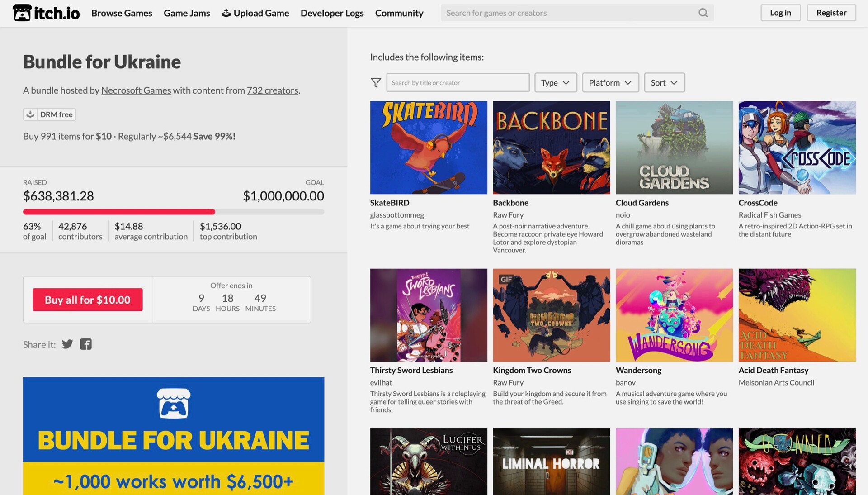Share bundle via Facebook icon
The width and height of the screenshot is (868, 495).
click(86, 344)
